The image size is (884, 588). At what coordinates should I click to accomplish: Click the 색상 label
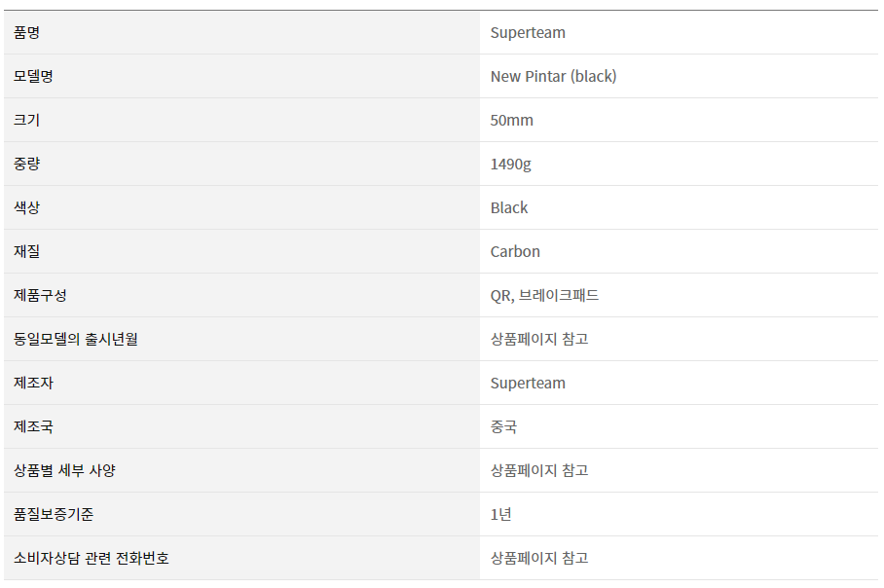coord(26,207)
